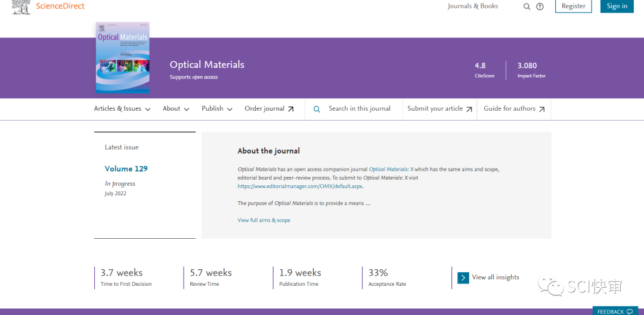The image size is (644, 315).
Task: Open the help question mark icon
Action: pos(540,7)
